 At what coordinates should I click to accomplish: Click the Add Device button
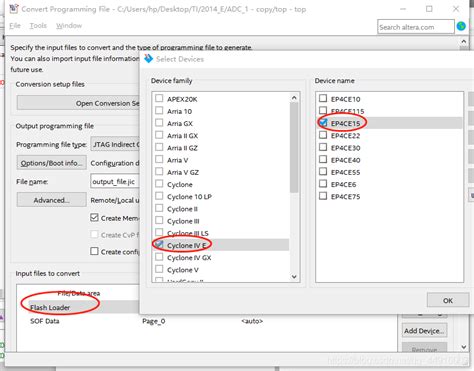[424, 331]
